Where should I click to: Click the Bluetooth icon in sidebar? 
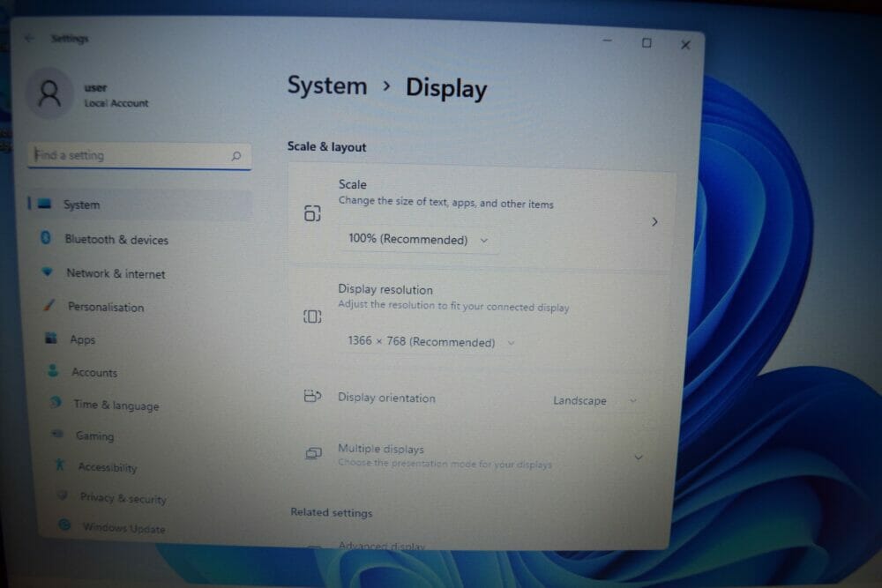coord(46,238)
